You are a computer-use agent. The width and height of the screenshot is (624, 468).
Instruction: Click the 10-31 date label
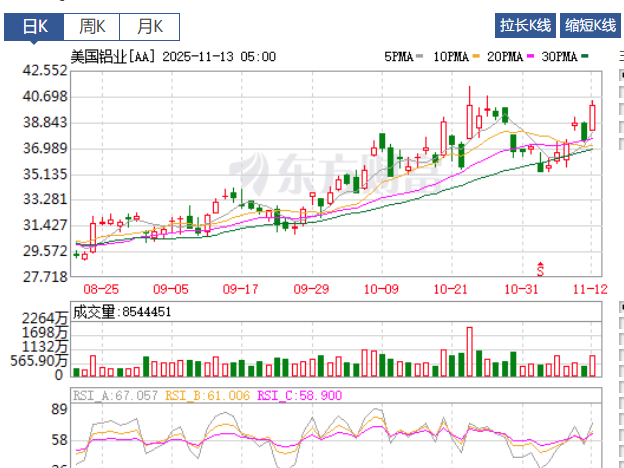point(521,289)
